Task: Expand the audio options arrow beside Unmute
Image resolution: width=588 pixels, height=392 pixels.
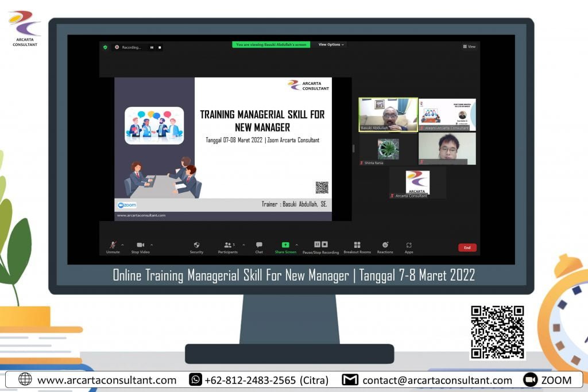Action: (122, 244)
